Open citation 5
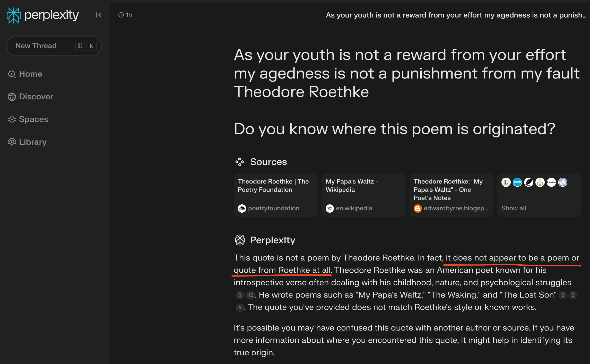 tap(240, 295)
